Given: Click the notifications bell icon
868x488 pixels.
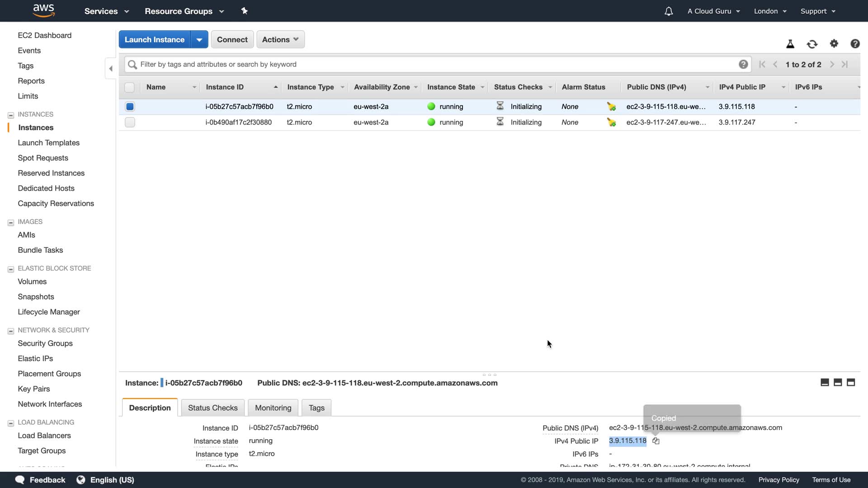Looking at the screenshot, I should (669, 11).
